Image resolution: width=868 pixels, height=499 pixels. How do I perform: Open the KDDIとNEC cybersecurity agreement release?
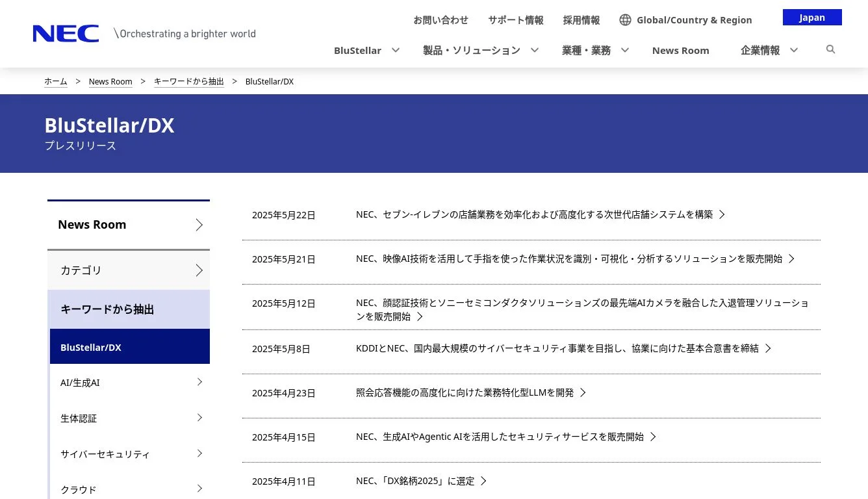[557, 348]
